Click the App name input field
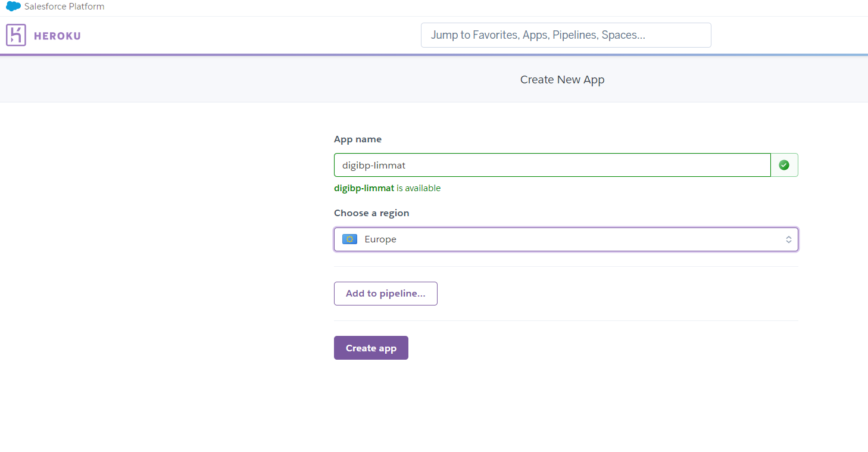This screenshot has height=452, width=868. click(x=552, y=165)
